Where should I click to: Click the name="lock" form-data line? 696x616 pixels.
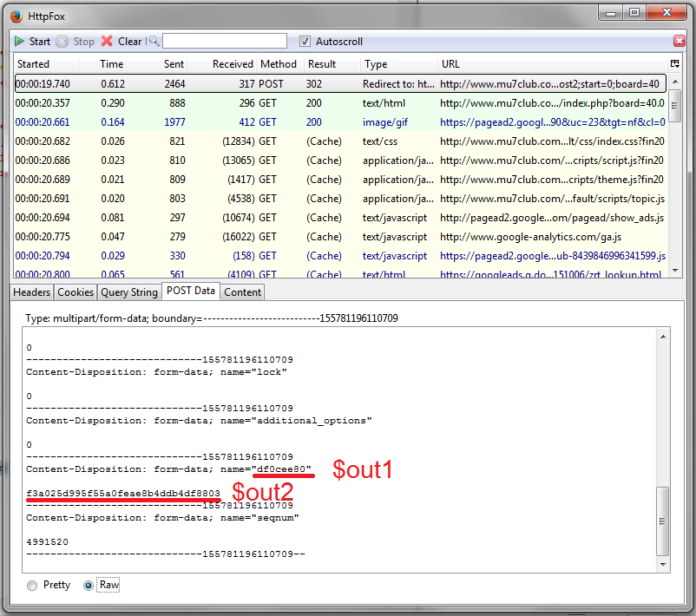click(156, 372)
